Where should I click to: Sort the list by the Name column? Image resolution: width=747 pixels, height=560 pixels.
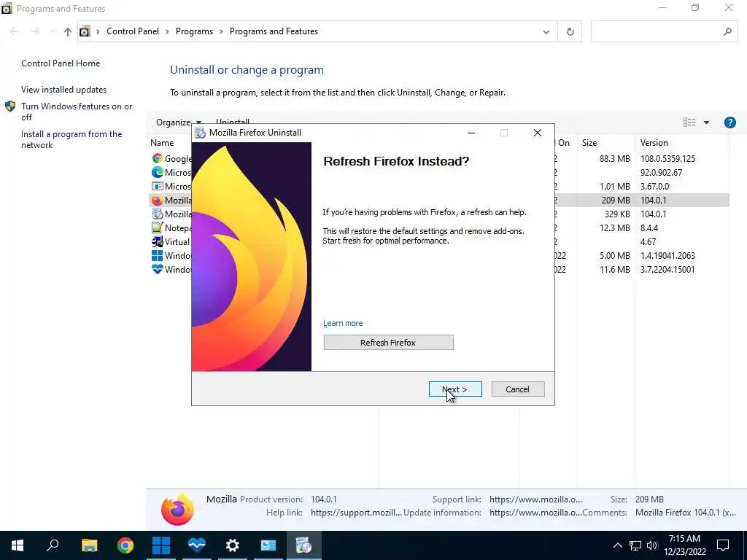[x=162, y=143]
